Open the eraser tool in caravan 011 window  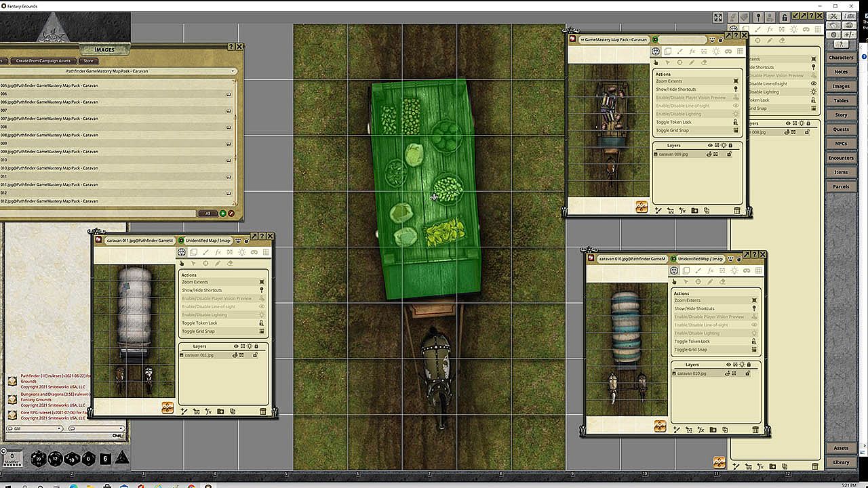[229, 263]
